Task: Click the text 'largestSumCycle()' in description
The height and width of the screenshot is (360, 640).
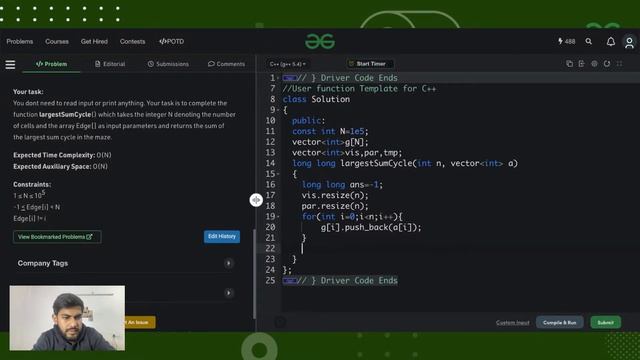Action: click(68, 115)
